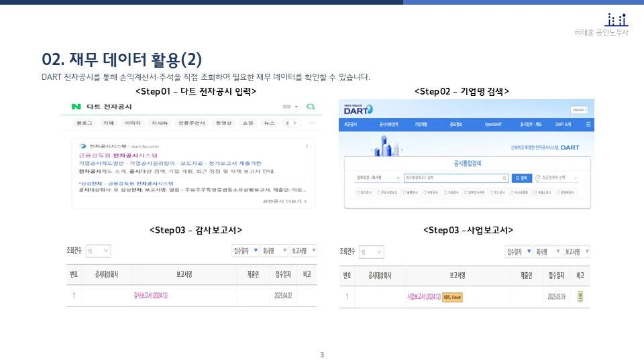Viewport: 644px width, 362px height.
Task: Expand the 검색조건 : 회사명 dropdown
Action: (378, 178)
